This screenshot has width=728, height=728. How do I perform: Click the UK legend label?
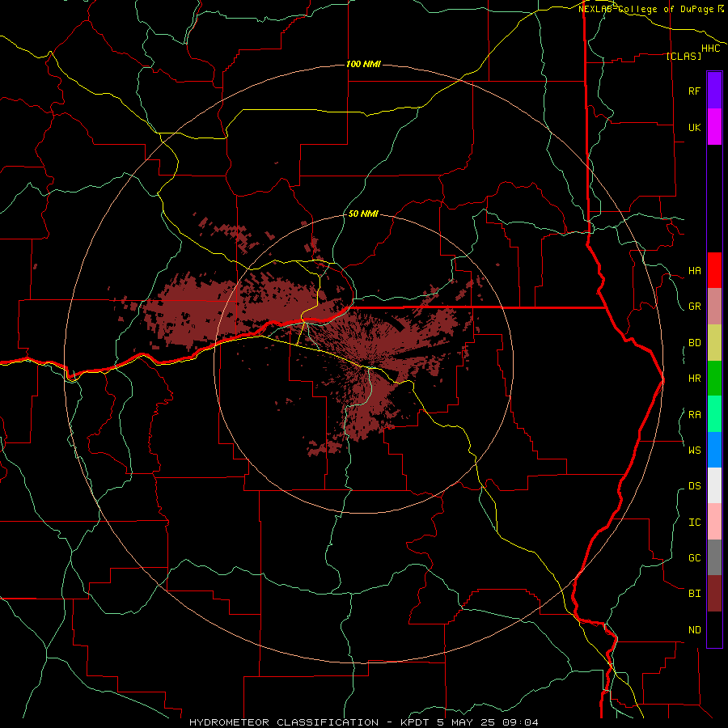[694, 128]
